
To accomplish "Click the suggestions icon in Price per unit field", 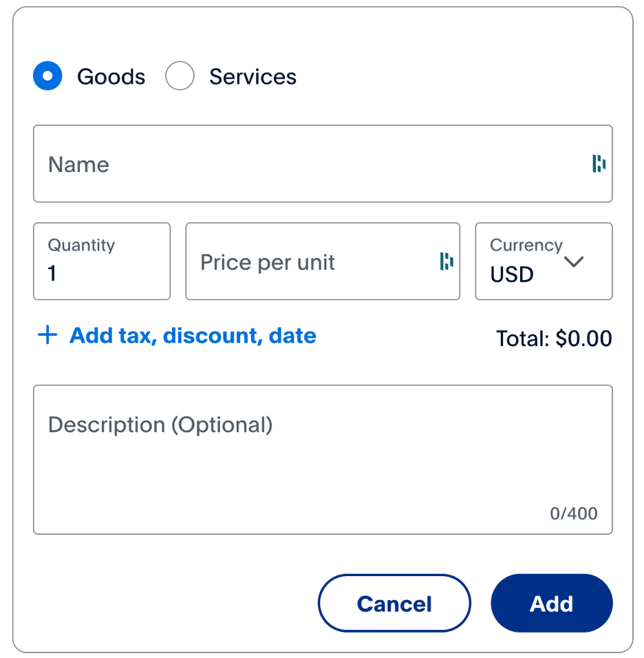I will pyautogui.click(x=448, y=262).
